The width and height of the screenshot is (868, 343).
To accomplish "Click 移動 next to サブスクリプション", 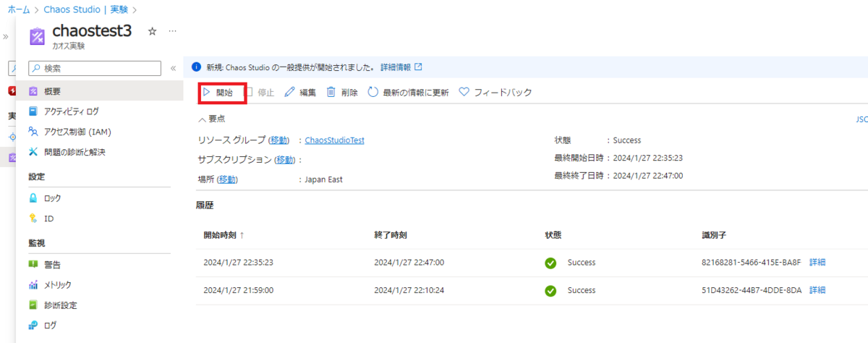I will pos(285,160).
